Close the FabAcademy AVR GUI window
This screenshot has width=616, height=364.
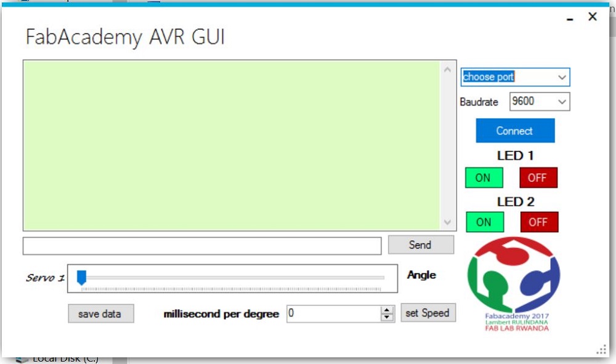coord(593,17)
